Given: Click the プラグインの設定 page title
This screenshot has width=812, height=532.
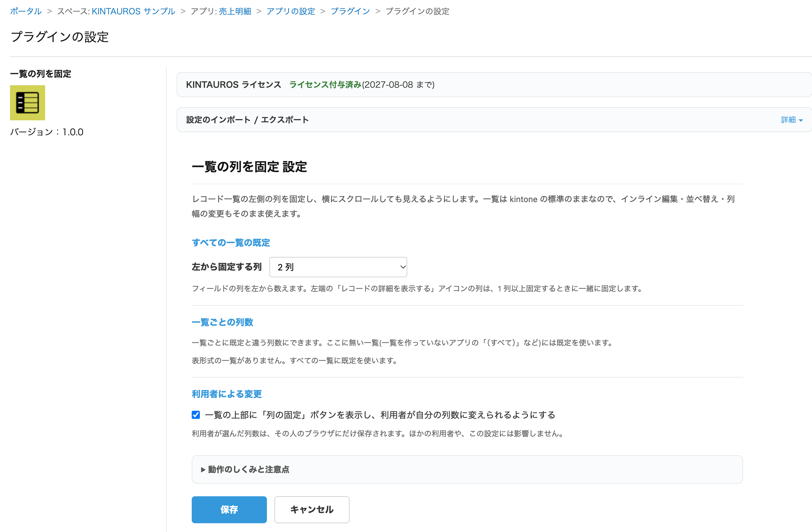Looking at the screenshot, I should click(x=60, y=37).
